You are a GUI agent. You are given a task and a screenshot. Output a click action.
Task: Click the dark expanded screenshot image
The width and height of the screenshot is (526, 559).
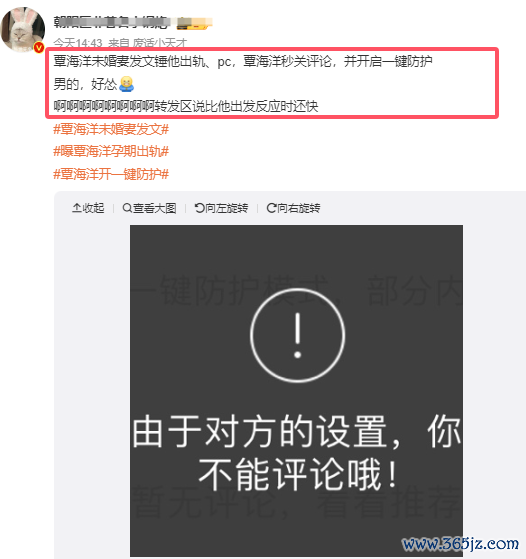(x=296, y=390)
